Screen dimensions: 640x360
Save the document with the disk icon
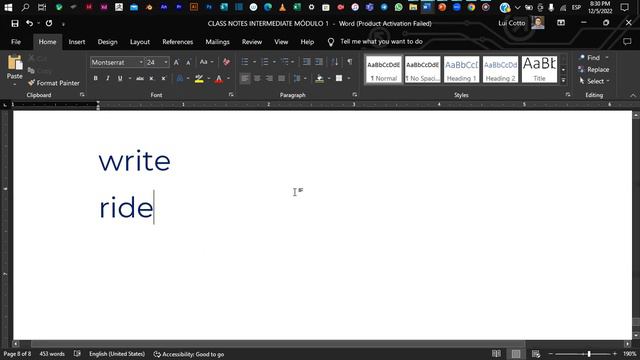coord(15,23)
